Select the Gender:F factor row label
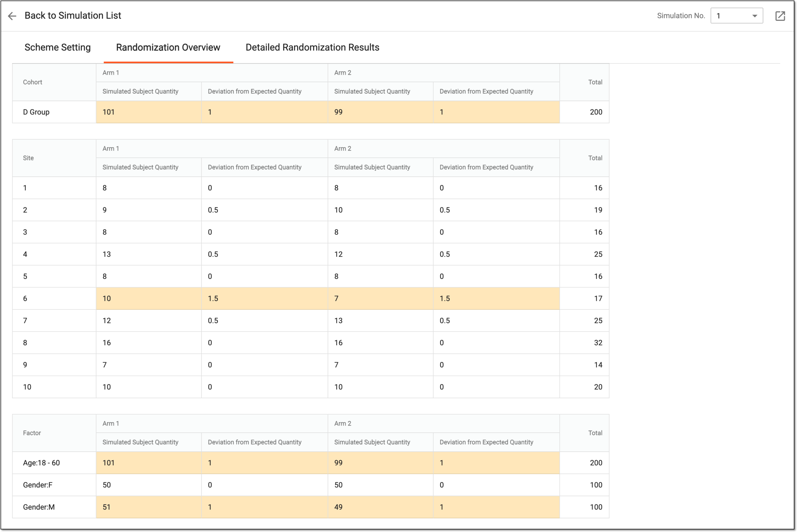 (38, 485)
